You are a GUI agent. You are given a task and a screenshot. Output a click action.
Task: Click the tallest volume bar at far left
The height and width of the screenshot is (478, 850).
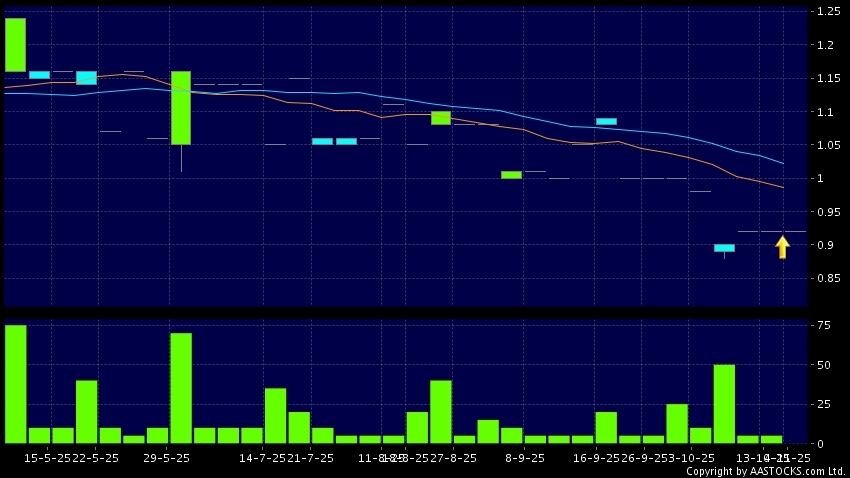(x=15, y=384)
